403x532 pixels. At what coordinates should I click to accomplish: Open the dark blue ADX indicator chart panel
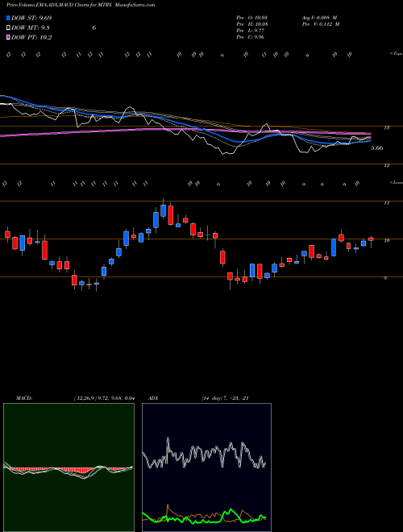pos(206,468)
